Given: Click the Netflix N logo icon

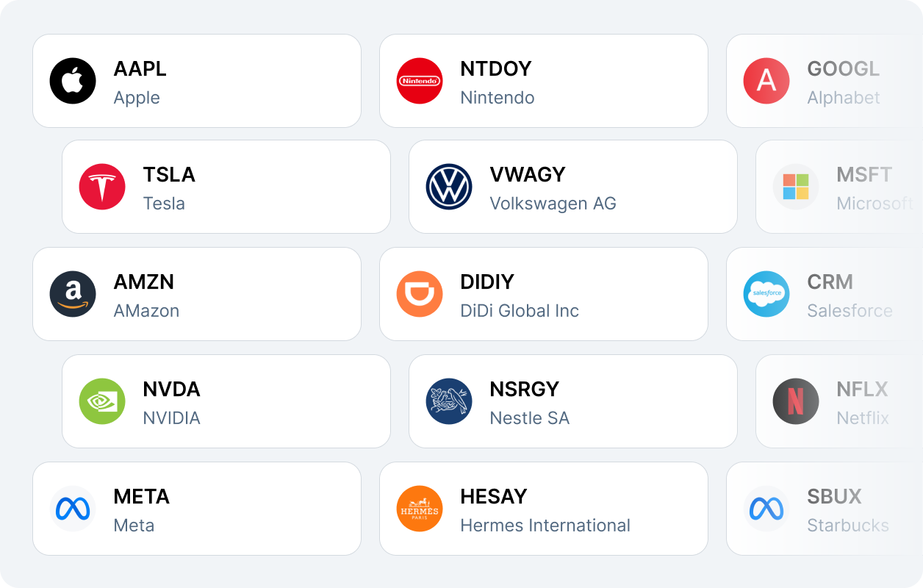Looking at the screenshot, I should (x=796, y=401).
